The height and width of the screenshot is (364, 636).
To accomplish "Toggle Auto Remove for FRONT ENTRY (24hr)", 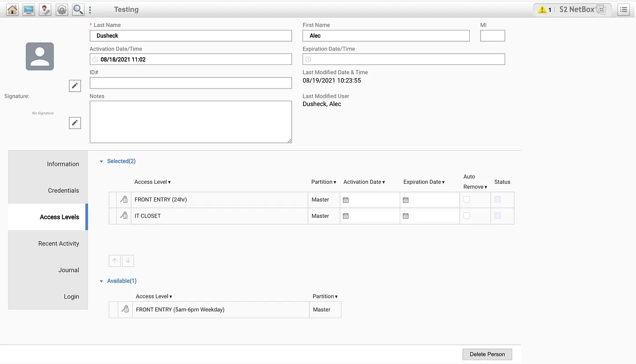I will 467,200.
